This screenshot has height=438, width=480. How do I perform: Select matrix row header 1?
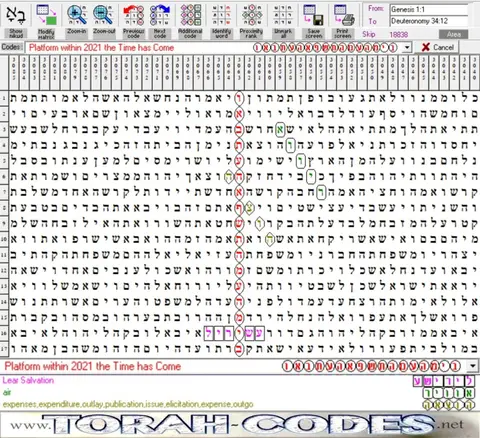pyautogui.click(x=4, y=98)
